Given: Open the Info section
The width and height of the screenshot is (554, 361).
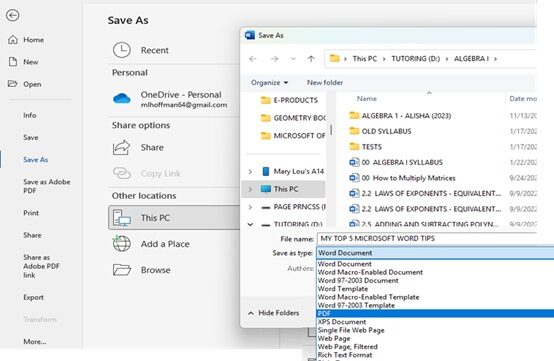Looking at the screenshot, I should click(x=30, y=115).
